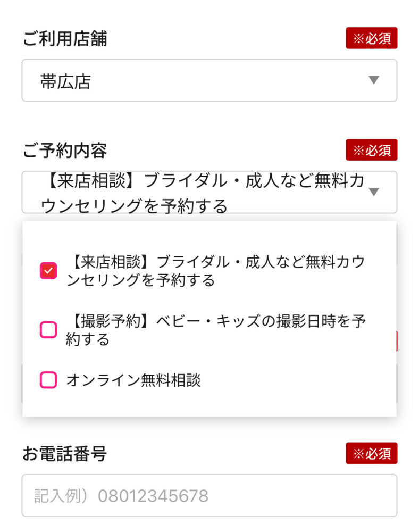Click the ※必須 badge beside ご利用店舗
This screenshot has height=532, width=419.
[371, 38]
